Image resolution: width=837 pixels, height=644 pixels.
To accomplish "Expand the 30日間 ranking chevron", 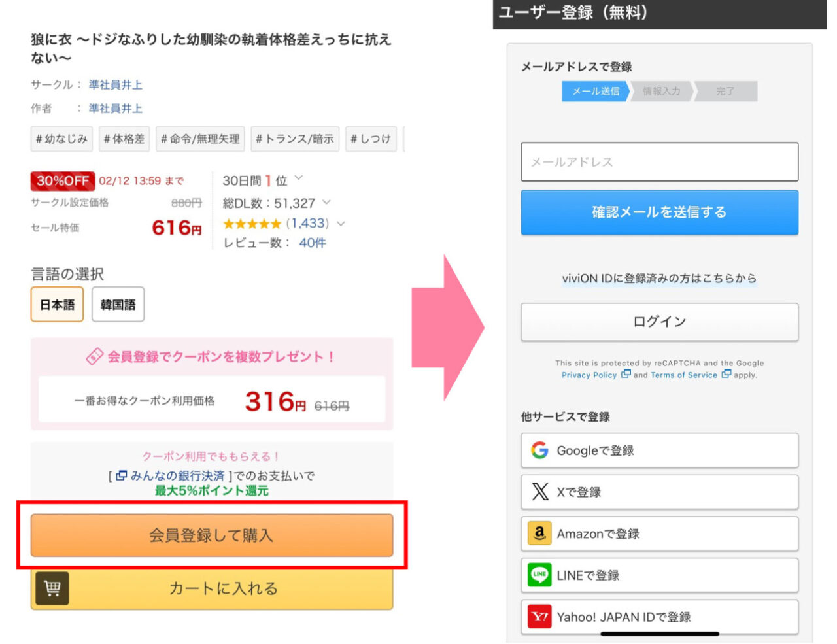I will (299, 178).
